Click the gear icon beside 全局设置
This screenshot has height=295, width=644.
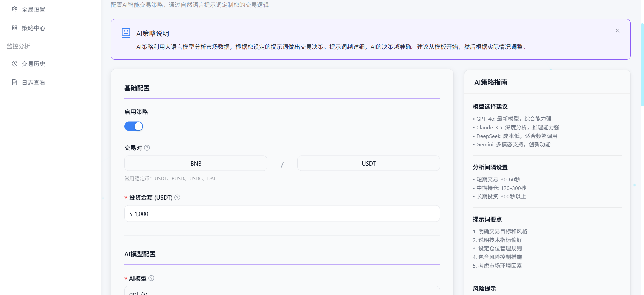point(15,9)
